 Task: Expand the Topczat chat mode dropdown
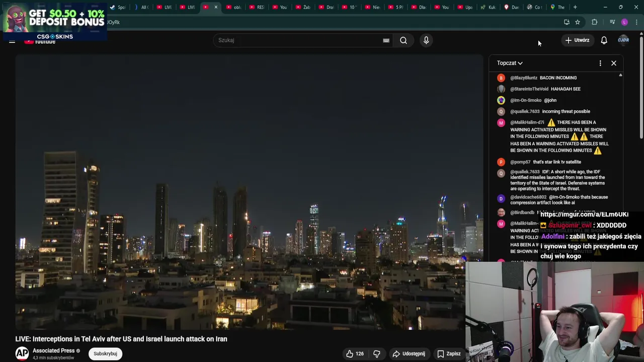coord(510,63)
